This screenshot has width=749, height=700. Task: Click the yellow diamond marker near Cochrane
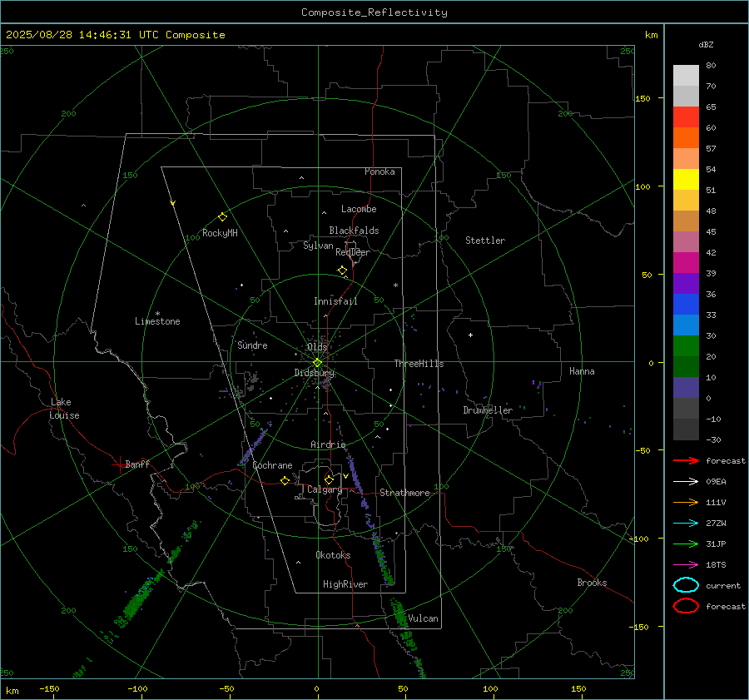pos(285,480)
